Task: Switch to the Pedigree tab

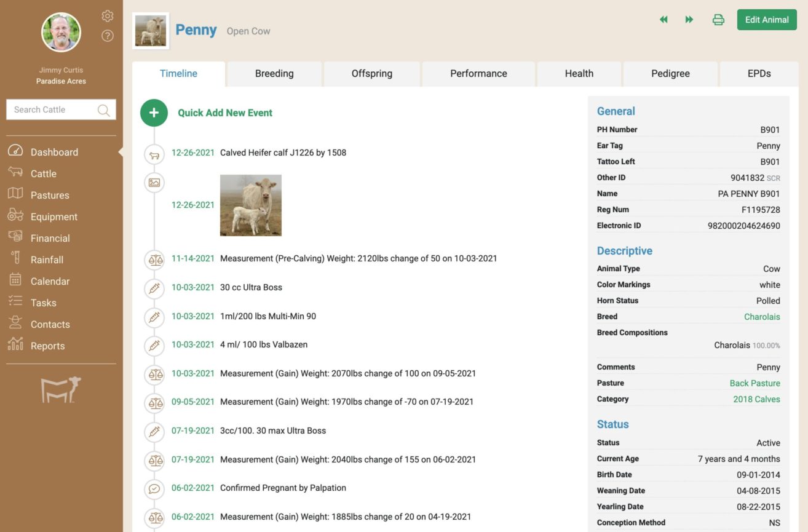Action: (670, 74)
